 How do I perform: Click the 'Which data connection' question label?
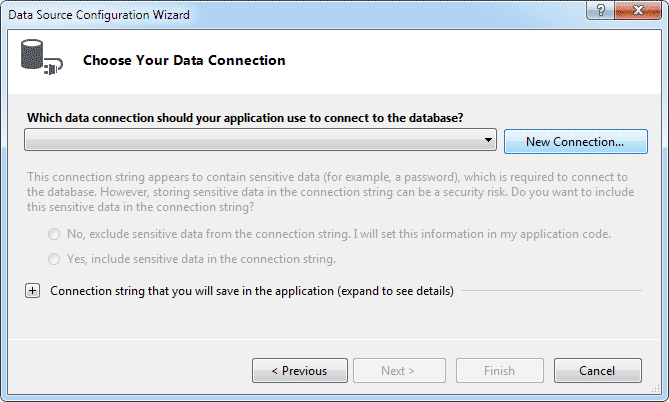[245, 117]
